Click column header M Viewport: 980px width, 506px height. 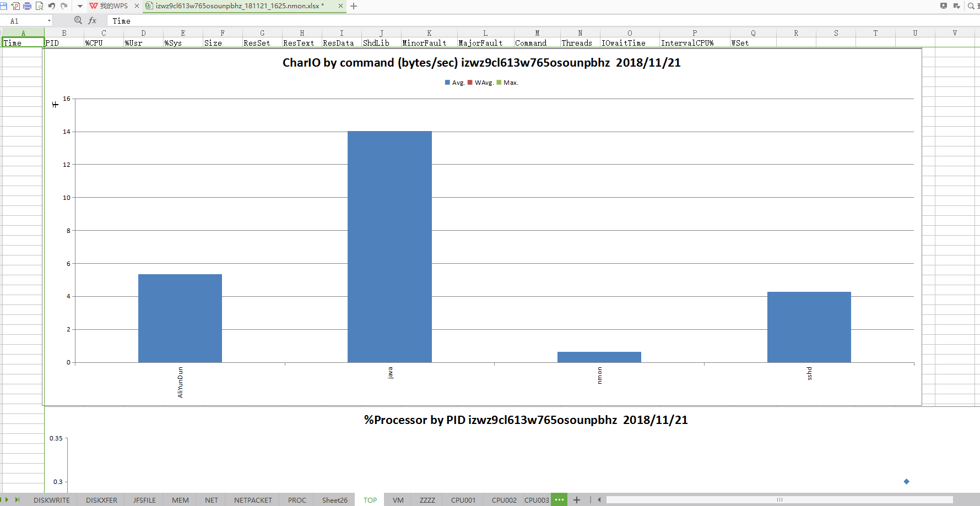(537, 33)
